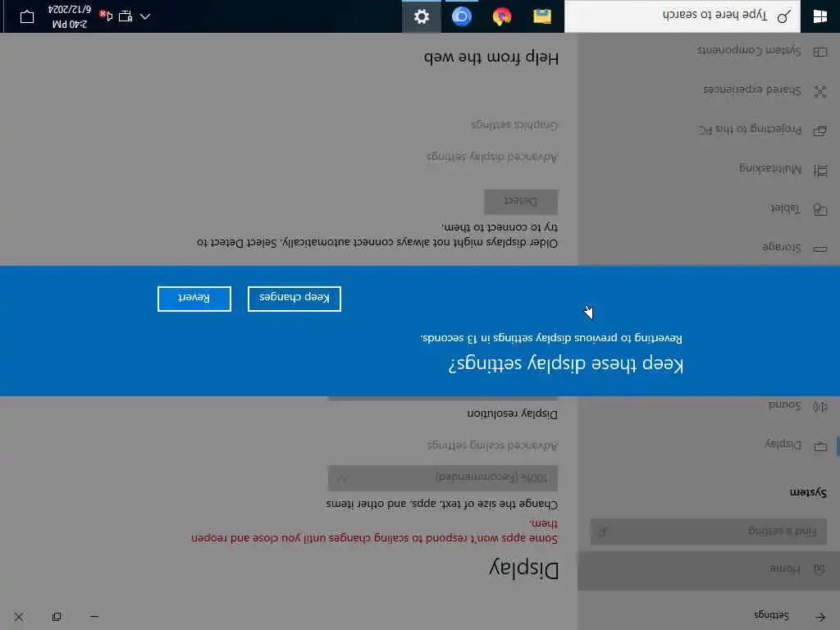Click the Storage drive icon

pos(820,249)
